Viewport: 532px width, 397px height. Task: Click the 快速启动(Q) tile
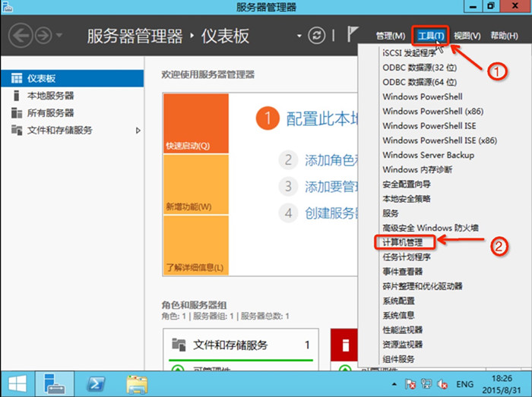196,123
